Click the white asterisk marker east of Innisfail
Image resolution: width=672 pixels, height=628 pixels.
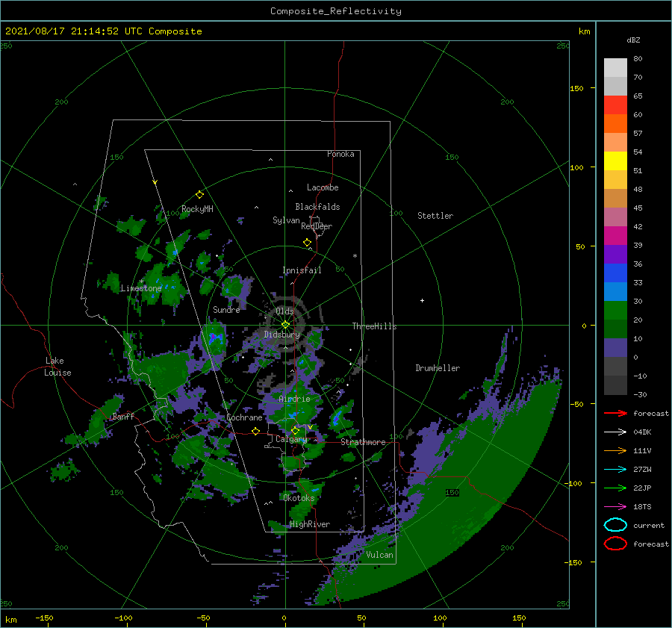click(355, 256)
